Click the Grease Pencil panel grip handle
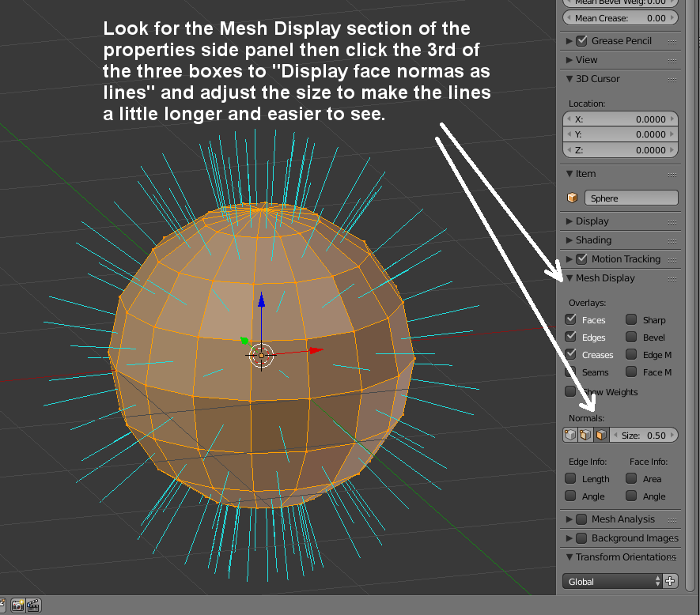This screenshot has width=700, height=615. pos(672,42)
